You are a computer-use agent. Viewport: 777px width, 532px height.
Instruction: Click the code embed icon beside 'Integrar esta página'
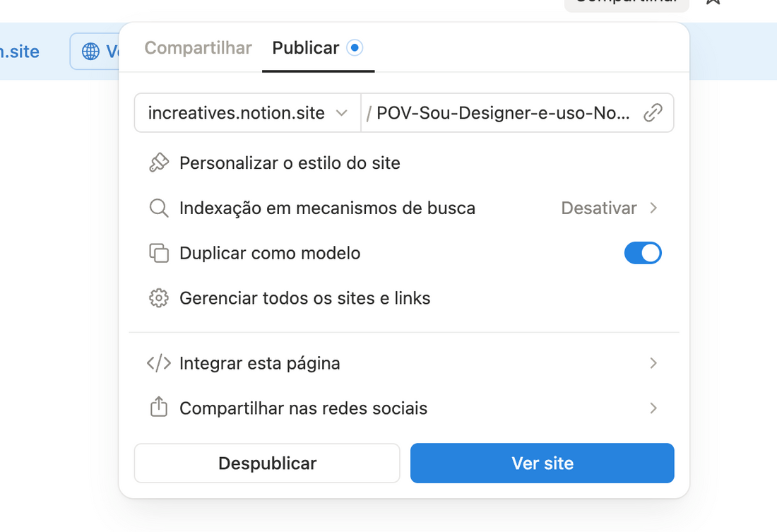(159, 363)
